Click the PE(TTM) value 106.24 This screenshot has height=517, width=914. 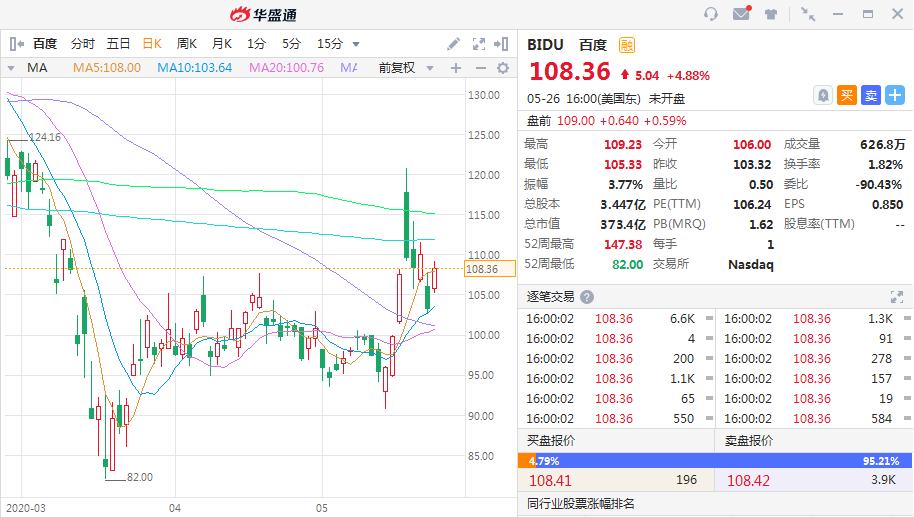(x=752, y=205)
